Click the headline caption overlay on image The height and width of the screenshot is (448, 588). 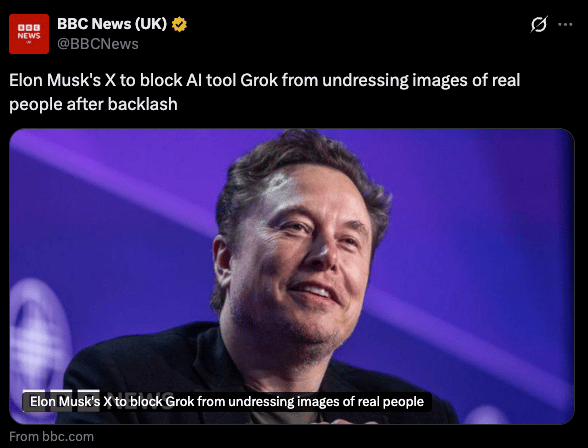pyautogui.click(x=227, y=402)
